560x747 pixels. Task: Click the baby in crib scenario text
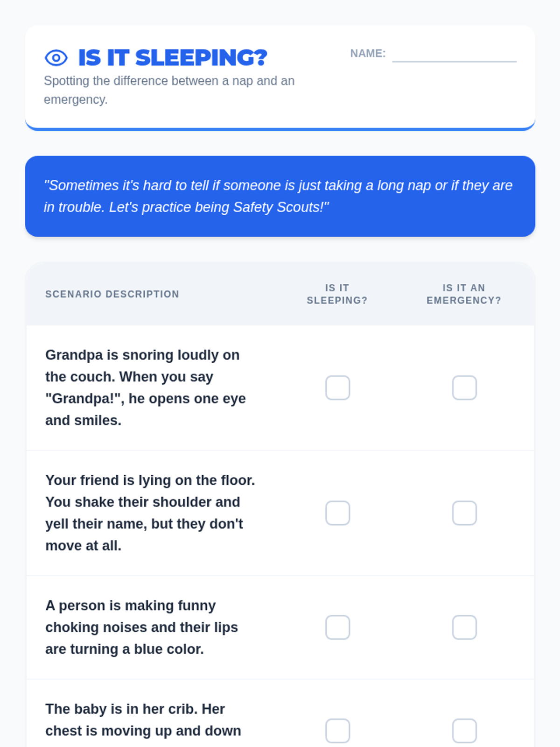coord(143,720)
